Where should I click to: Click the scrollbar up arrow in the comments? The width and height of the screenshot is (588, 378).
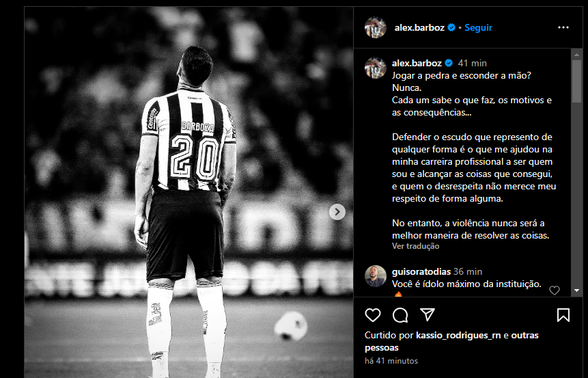[x=577, y=55]
